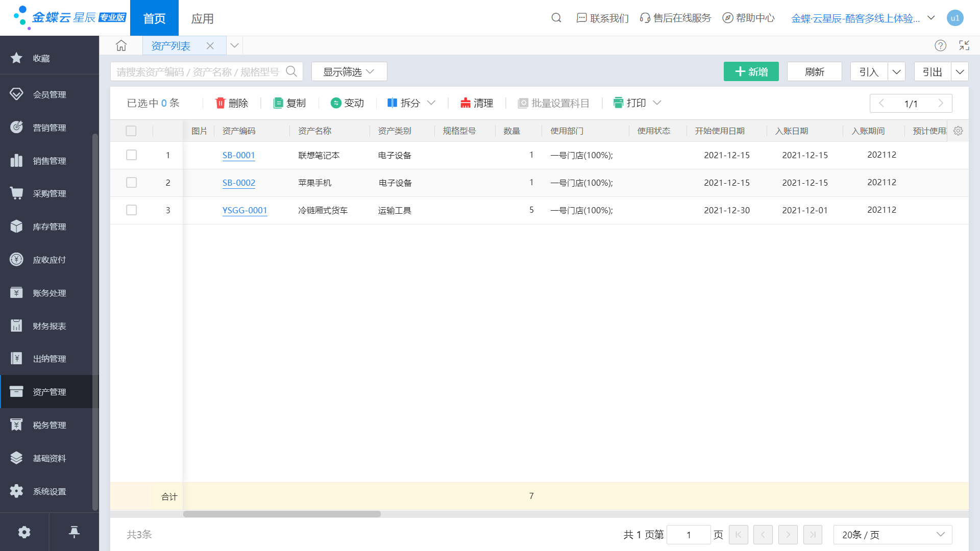Open 售后在线服务 in header

pos(675,18)
